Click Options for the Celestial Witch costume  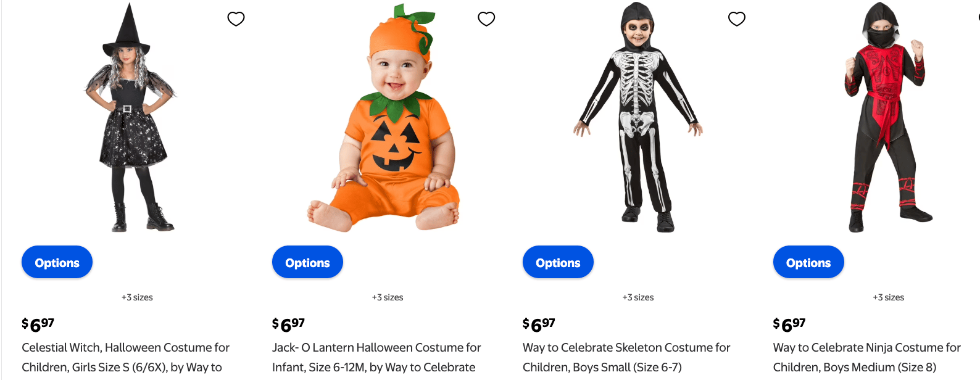[x=57, y=262]
